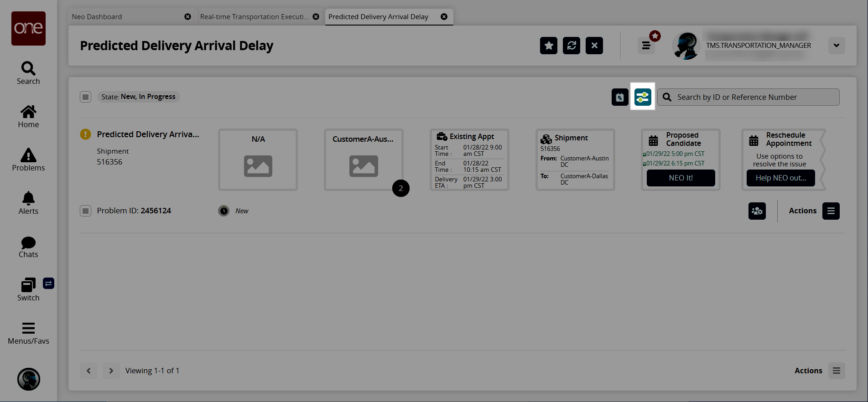Click the black badge showing 2
This screenshot has height=402, width=868.
coord(401,188)
